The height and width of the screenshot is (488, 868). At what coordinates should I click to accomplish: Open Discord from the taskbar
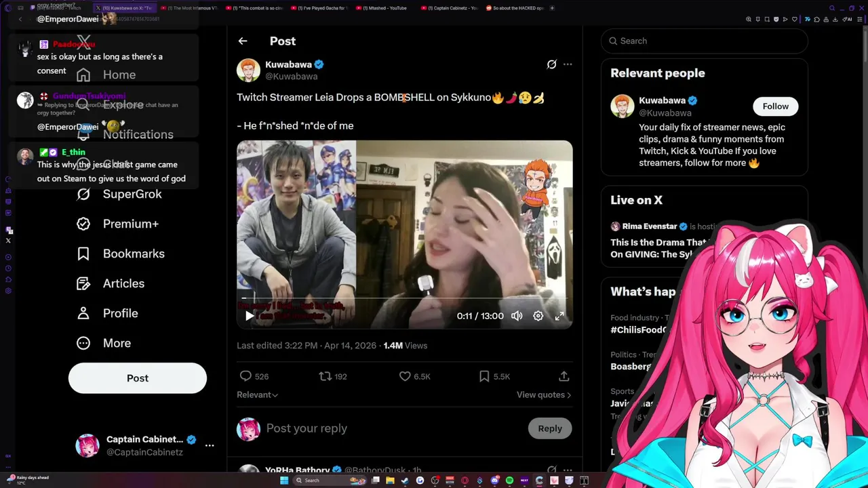pos(494,481)
